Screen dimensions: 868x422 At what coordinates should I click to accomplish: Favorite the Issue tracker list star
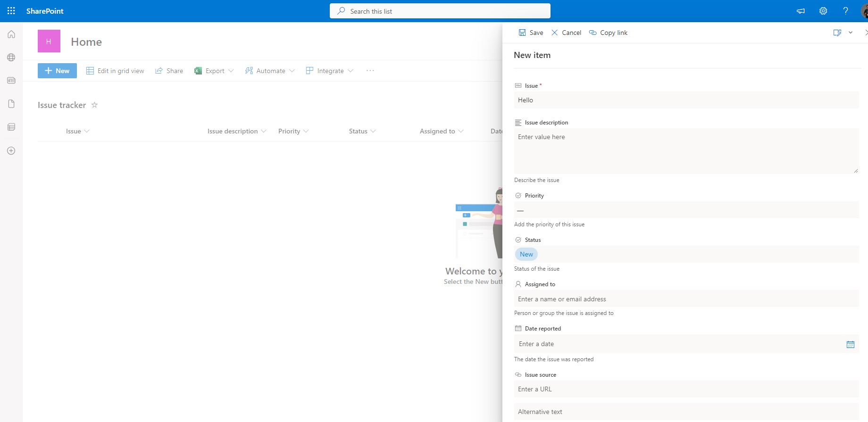94,105
